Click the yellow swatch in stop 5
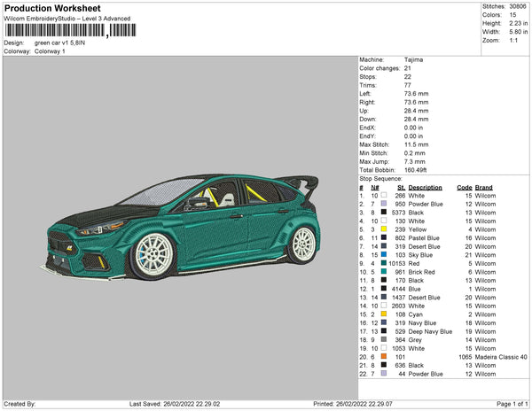 pyautogui.click(x=383, y=229)
